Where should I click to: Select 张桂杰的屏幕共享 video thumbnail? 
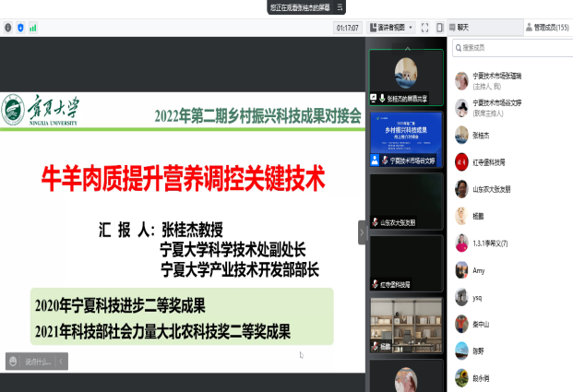pos(406,77)
